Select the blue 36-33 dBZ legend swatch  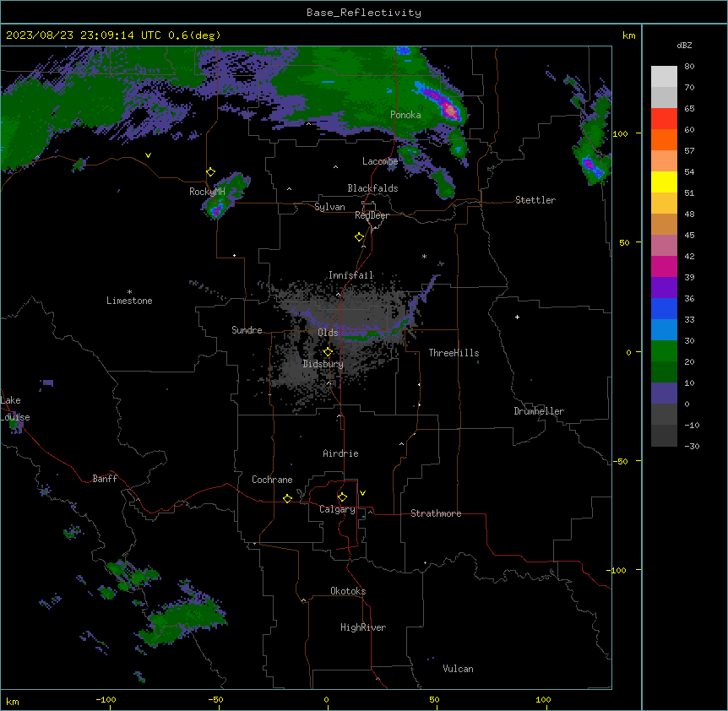[664, 308]
